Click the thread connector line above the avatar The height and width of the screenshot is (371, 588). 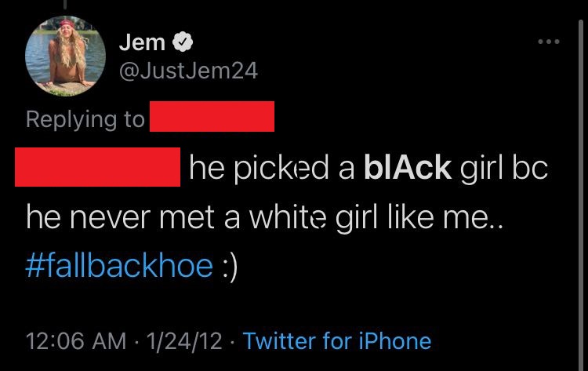[x=65, y=4]
